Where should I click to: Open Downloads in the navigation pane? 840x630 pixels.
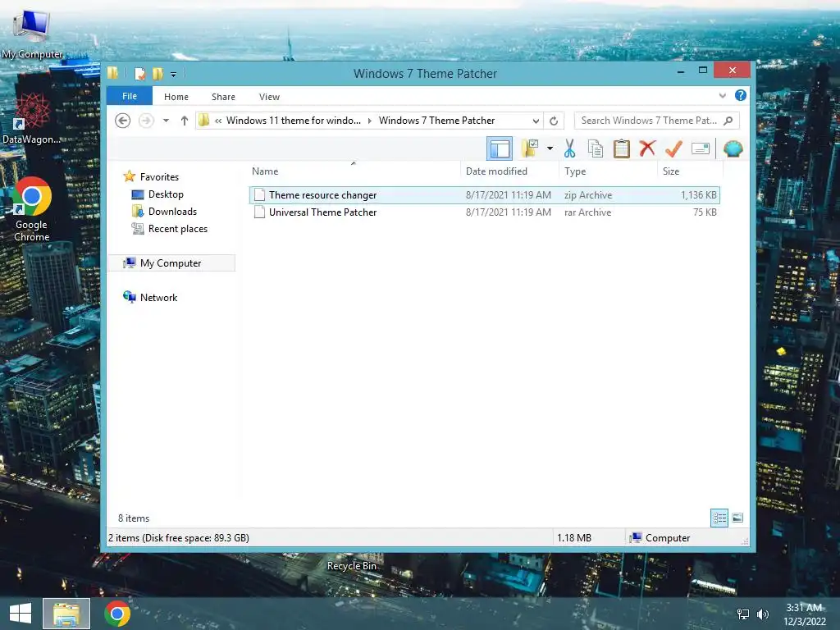click(172, 212)
